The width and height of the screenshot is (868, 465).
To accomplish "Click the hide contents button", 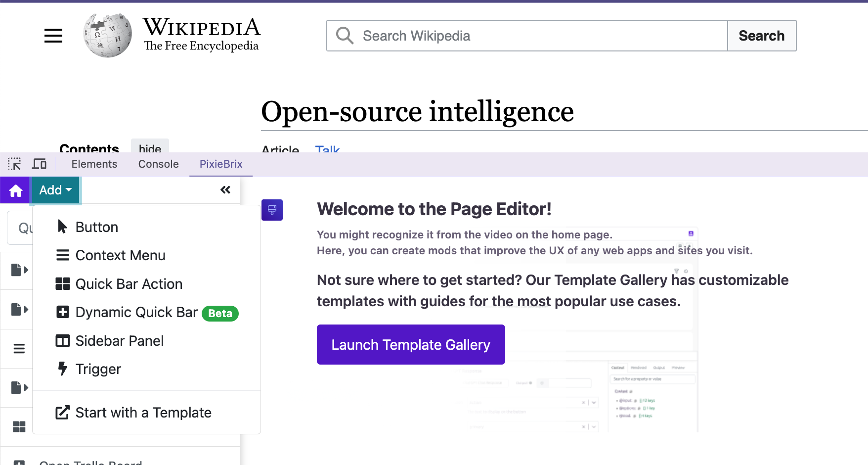I will click(150, 147).
